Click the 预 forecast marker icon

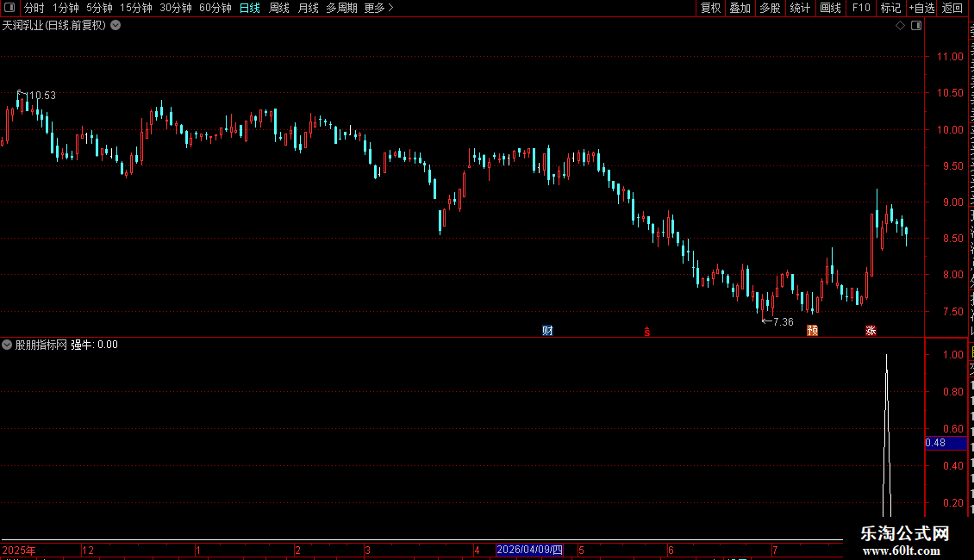click(x=813, y=330)
